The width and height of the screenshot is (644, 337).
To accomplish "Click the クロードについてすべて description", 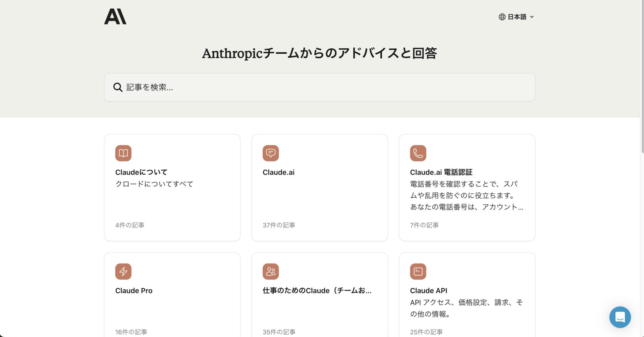I will [154, 184].
